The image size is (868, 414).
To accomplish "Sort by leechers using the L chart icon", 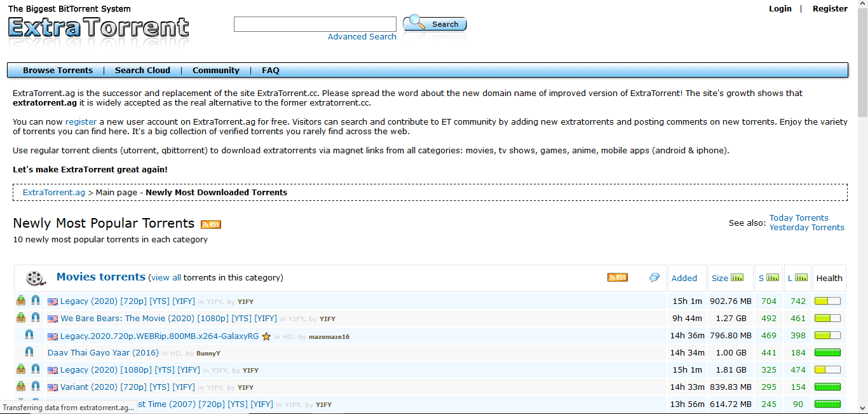I will (x=801, y=277).
